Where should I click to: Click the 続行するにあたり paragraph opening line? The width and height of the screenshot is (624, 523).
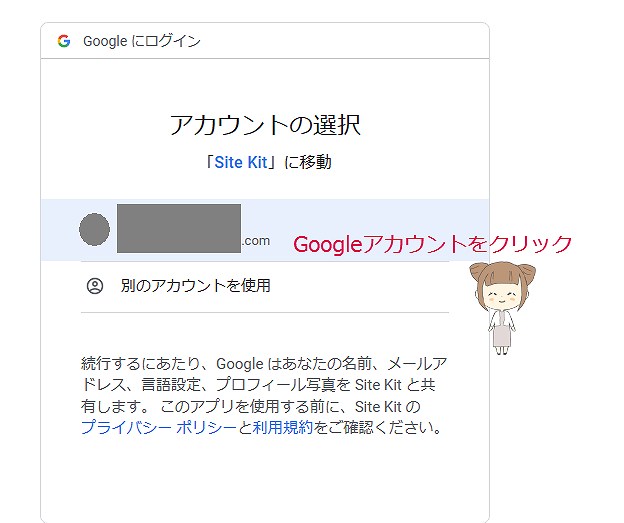point(264,363)
